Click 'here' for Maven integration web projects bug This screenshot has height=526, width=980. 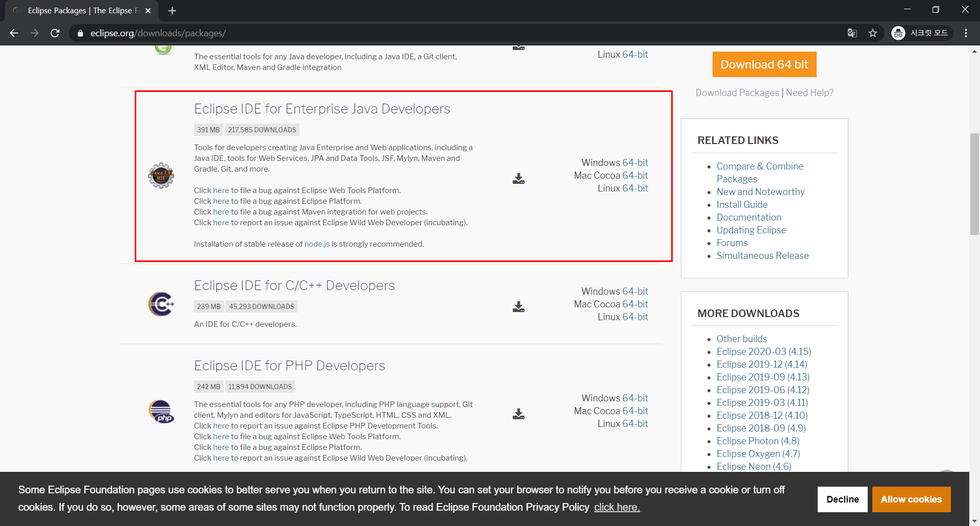click(x=221, y=212)
